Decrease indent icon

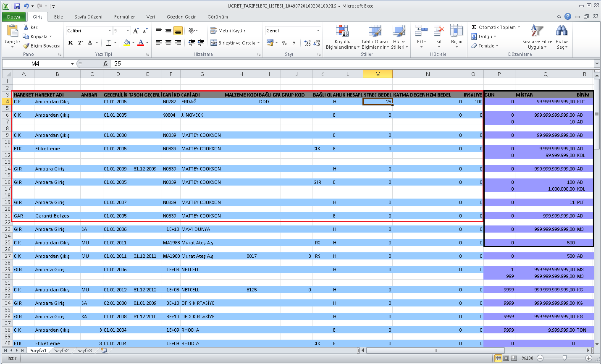pos(192,43)
